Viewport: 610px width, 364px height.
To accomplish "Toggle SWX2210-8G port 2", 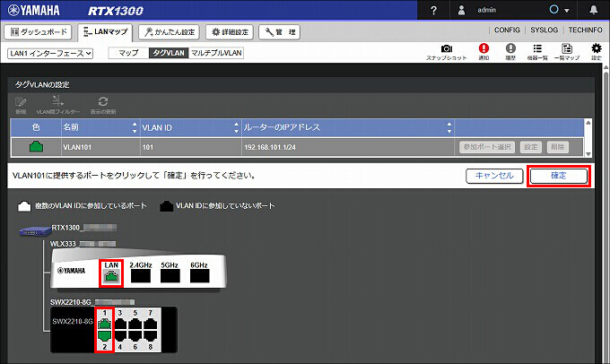I will (x=105, y=335).
